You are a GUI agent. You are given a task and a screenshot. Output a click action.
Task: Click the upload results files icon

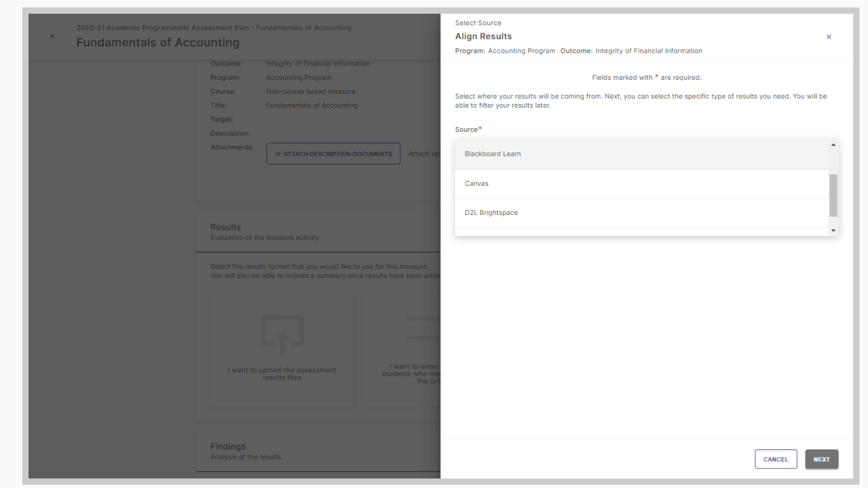click(282, 334)
